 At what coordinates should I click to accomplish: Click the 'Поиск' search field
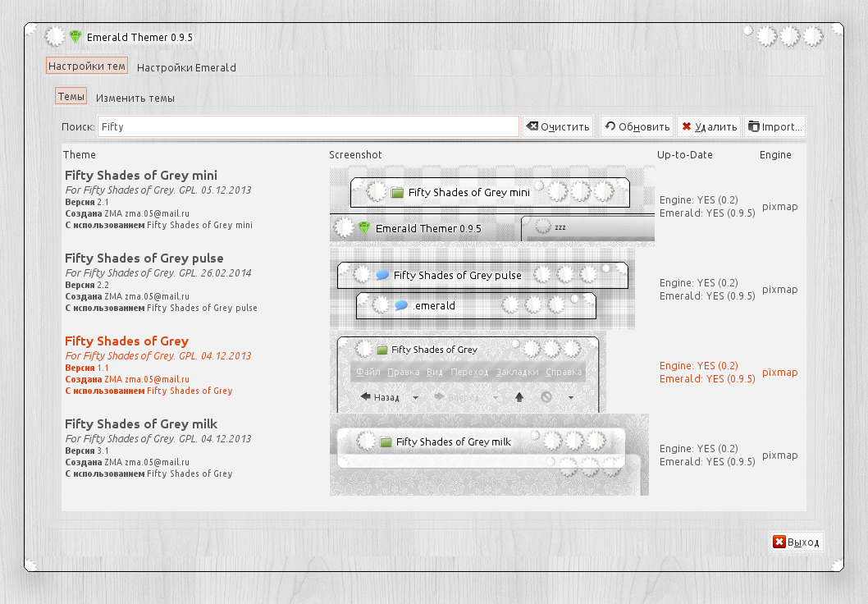click(x=308, y=126)
